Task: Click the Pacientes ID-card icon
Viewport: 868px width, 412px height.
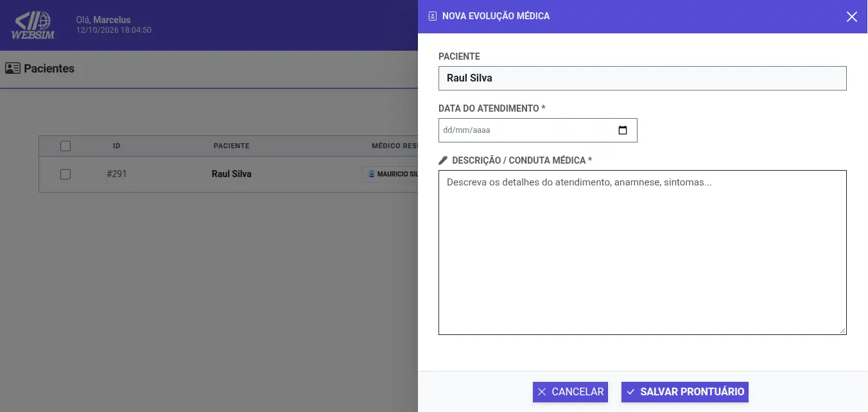Action: (13, 68)
